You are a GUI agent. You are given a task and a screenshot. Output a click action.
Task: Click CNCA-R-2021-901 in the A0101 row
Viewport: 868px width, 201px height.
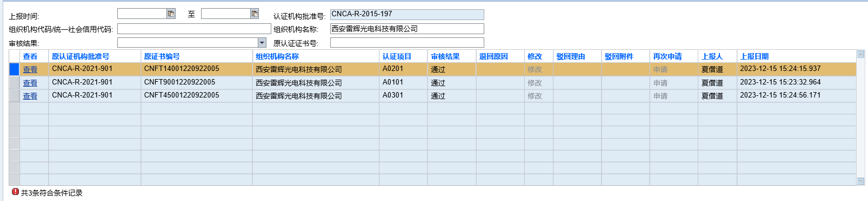pyautogui.click(x=82, y=82)
